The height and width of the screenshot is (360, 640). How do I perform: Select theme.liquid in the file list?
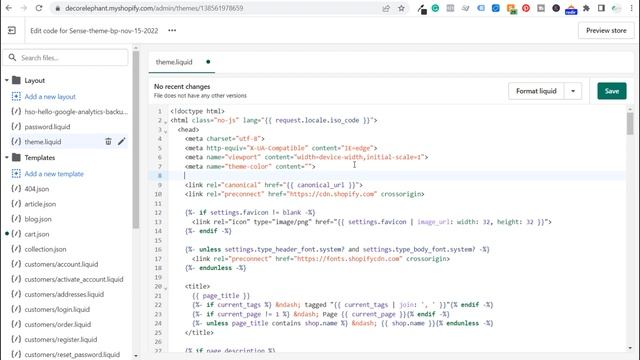[x=42, y=142]
